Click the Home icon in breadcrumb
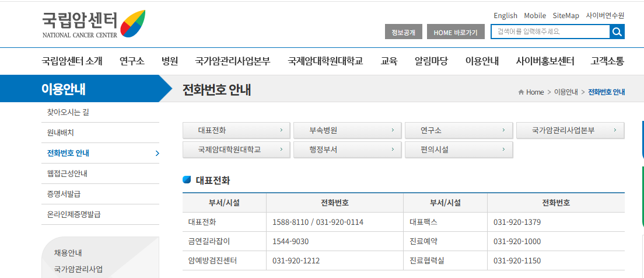Viewport: 644px width, 278px height. (x=521, y=92)
